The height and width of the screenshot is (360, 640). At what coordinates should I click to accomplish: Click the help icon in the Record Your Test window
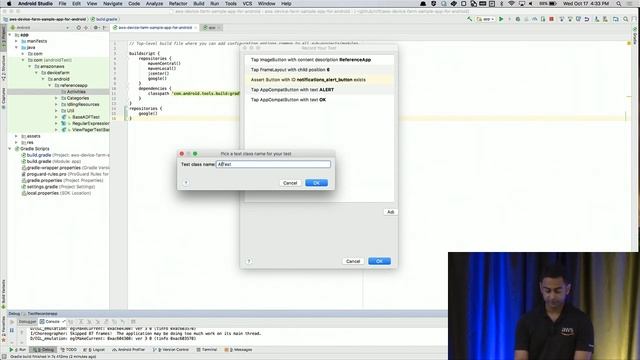click(x=249, y=261)
